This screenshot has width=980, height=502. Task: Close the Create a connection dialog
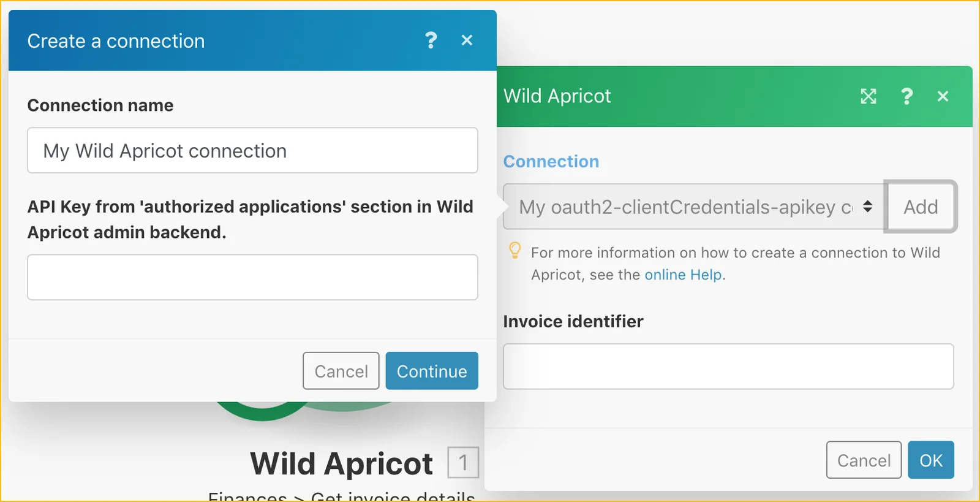(x=467, y=40)
